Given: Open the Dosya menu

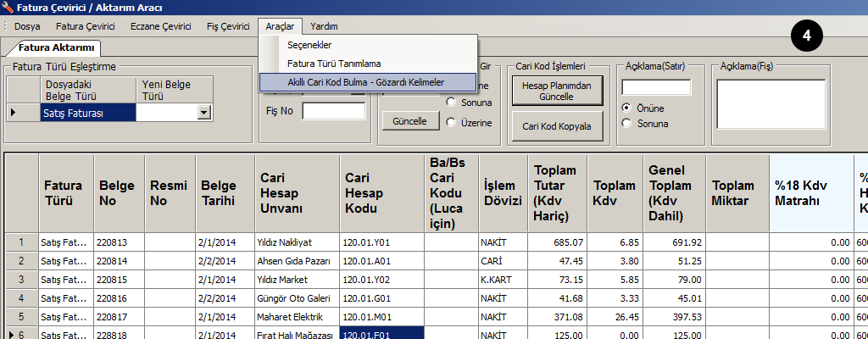Looking at the screenshot, I should click(x=27, y=26).
